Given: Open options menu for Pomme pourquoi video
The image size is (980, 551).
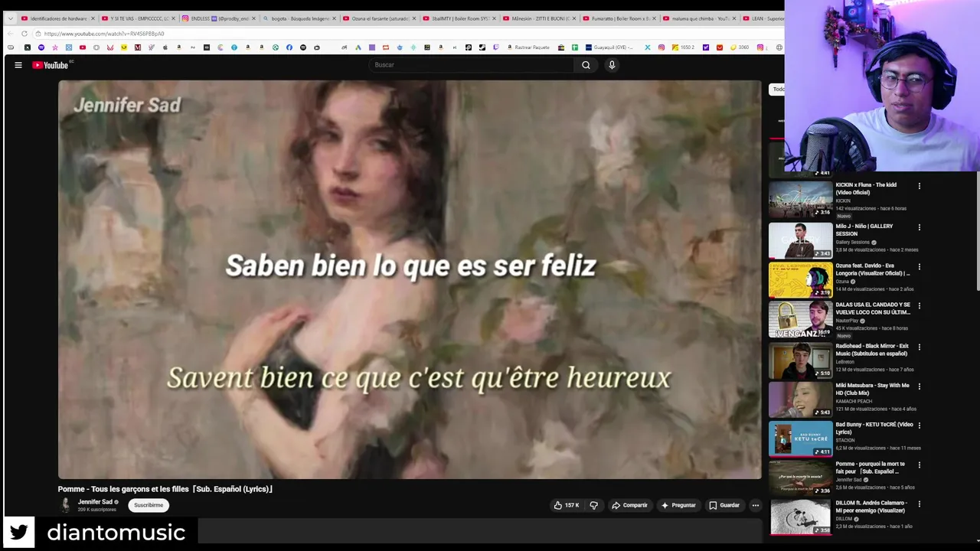Looking at the screenshot, I should (x=920, y=465).
